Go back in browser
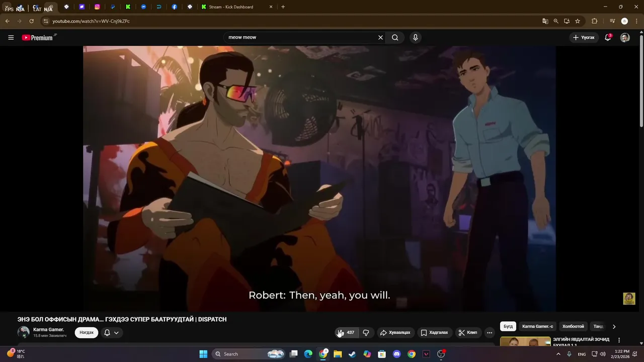Viewport: 644px width, 362px height. pyautogui.click(x=7, y=21)
